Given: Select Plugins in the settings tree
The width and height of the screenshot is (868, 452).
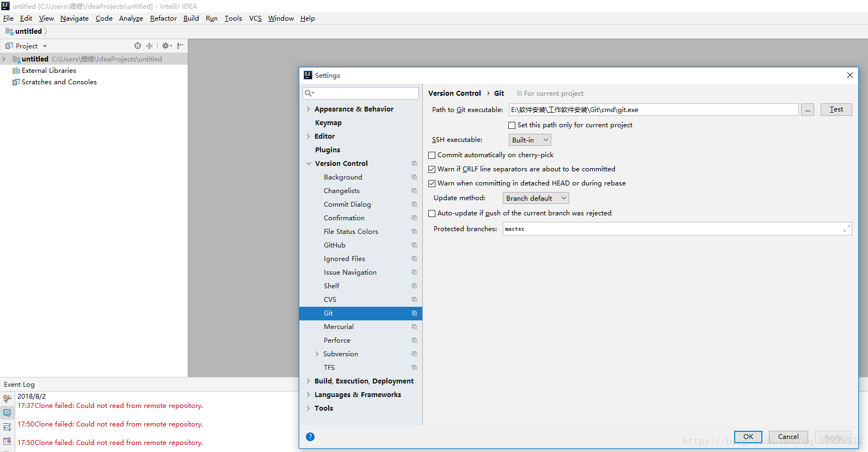Looking at the screenshot, I should (328, 150).
